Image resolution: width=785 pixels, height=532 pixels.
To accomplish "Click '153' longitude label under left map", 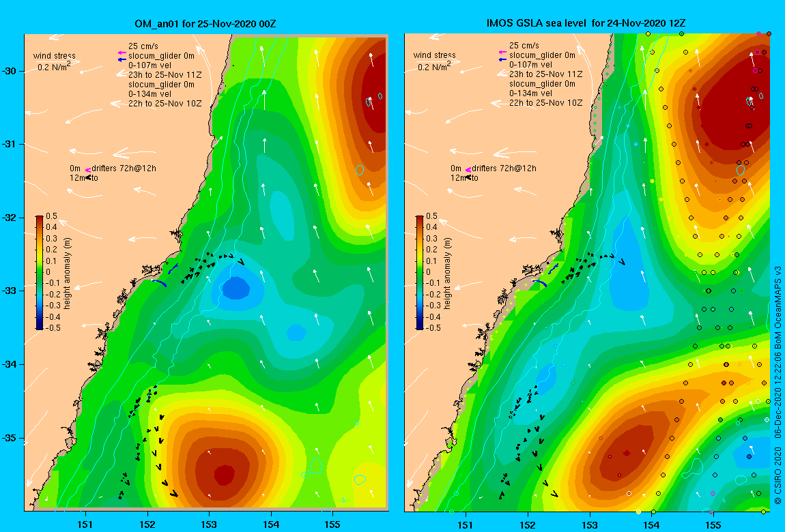I will [209, 524].
